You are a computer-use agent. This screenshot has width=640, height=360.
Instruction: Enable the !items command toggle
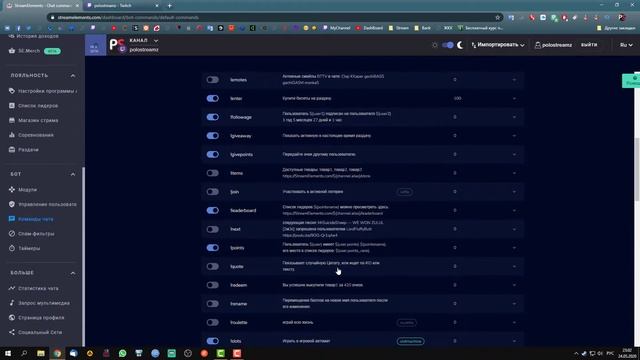213,173
